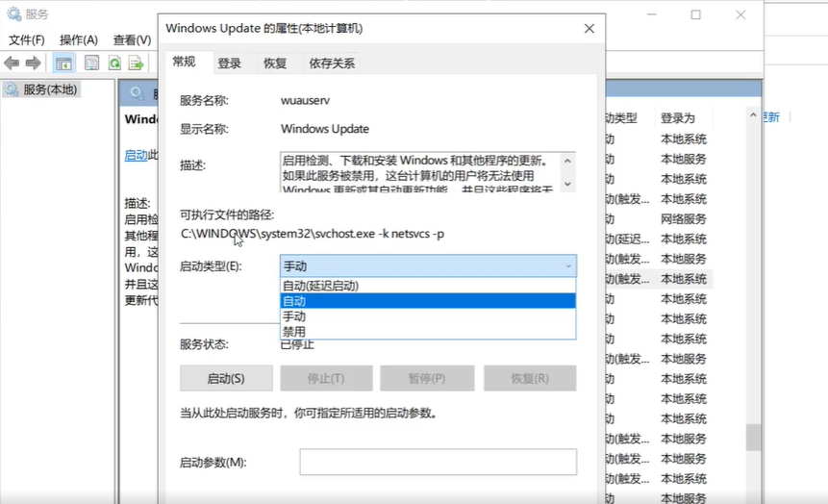Click the services list scrollbar thumb
This screenshot has width=828, height=504.
coord(753,437)
